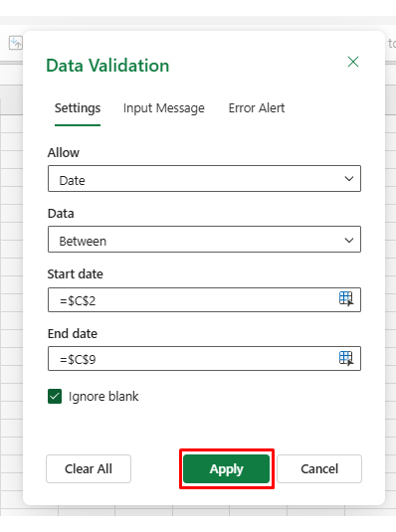Click the Start date input field
This screenshot has width=396, height=532.
[204, 300]
